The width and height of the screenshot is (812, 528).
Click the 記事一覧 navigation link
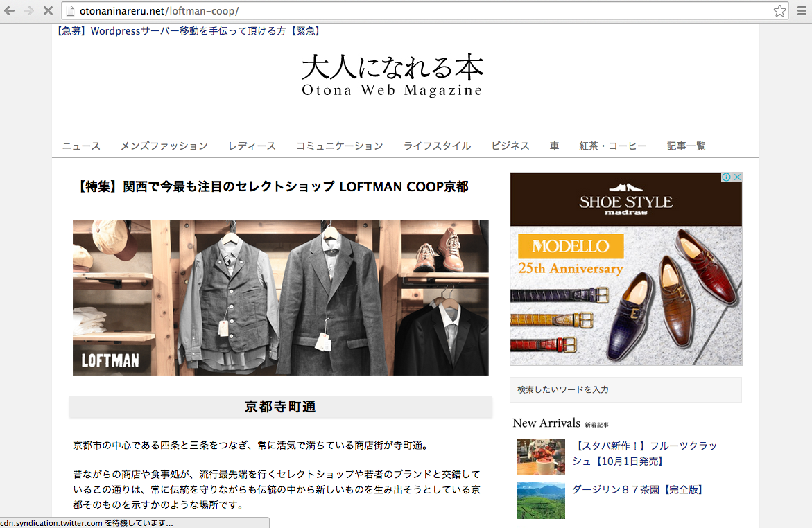coord(686,146)
